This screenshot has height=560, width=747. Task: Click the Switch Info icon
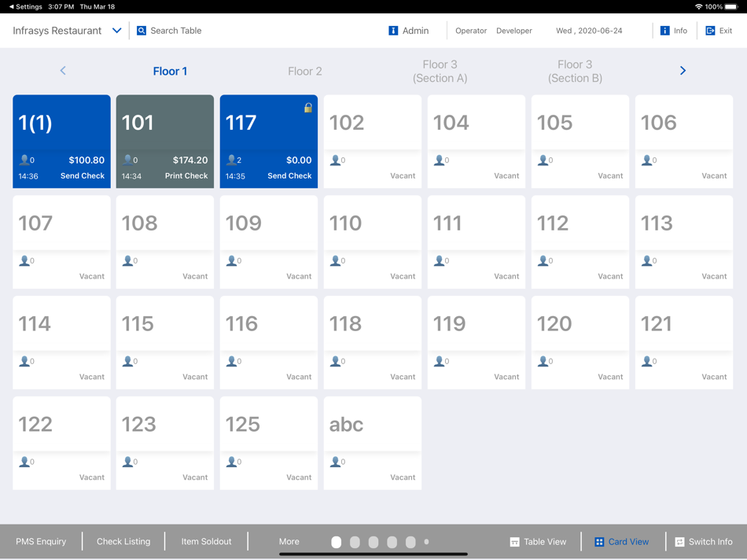click(680, 542)
